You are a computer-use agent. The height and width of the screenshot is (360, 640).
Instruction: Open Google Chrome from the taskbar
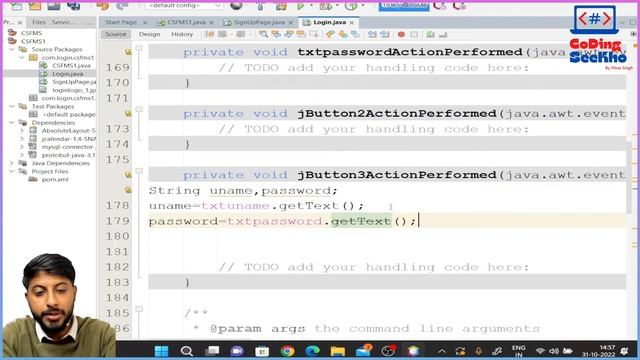click(x=287, y=351)
